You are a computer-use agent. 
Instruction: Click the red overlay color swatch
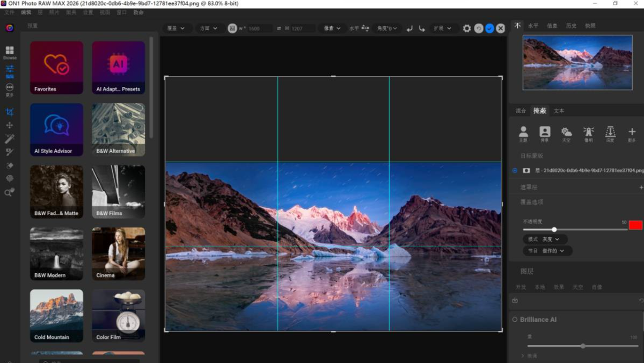635,225
